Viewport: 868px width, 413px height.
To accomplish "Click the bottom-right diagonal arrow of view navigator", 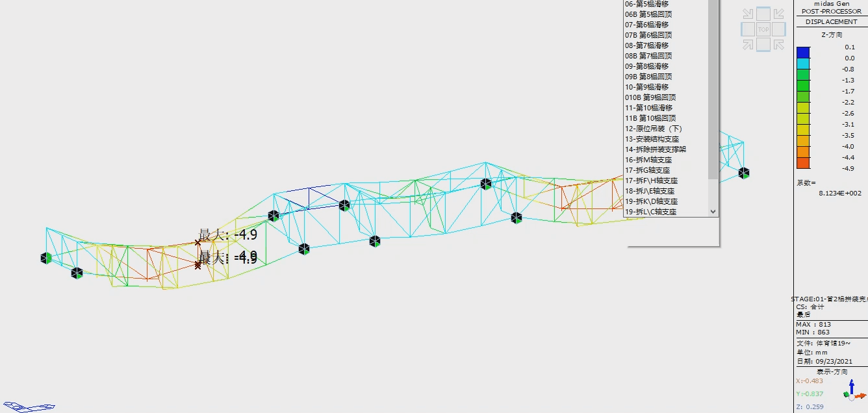I will (778, 44).
